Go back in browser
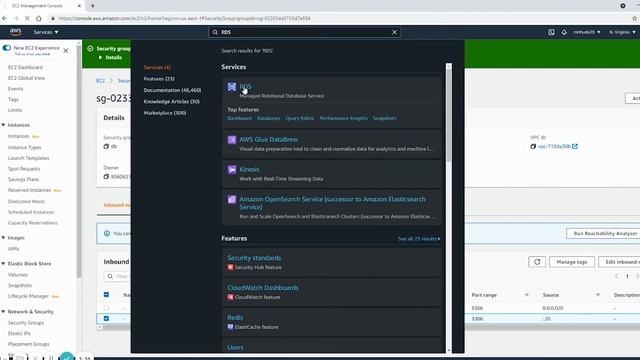640x360 pixels. tap(4, 18)
